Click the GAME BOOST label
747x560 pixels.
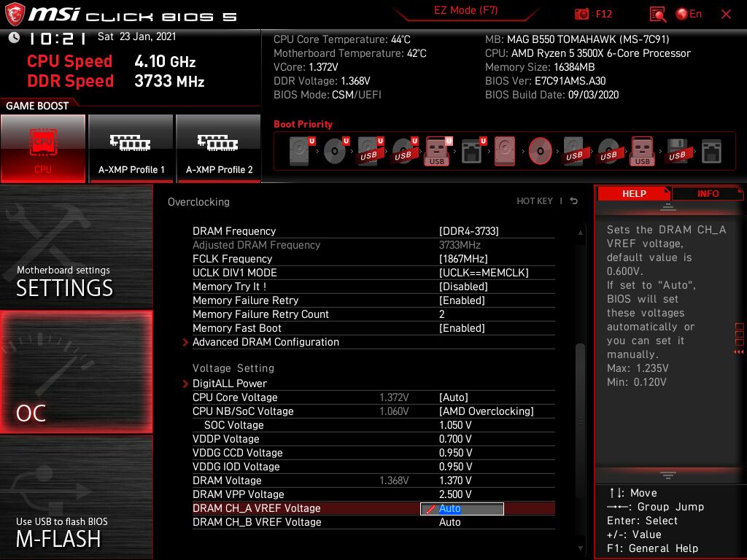coord(37,106)
